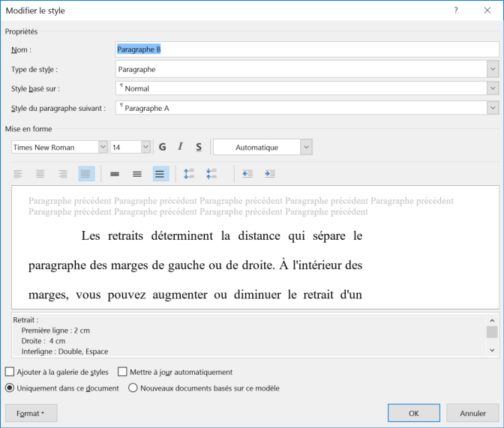Viewport: 504px width, 428px height.
Task: Click the OK button
Action: click(x=414, y=413)
